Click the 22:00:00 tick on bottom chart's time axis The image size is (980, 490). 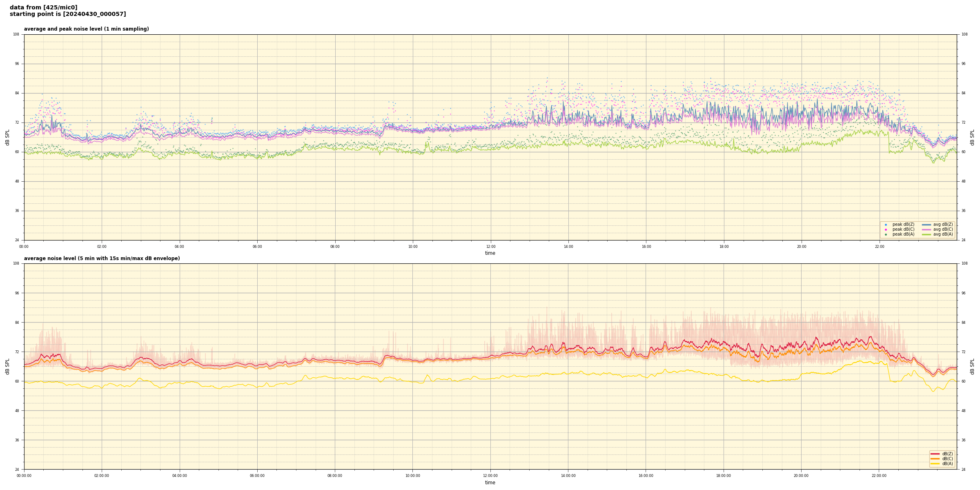[879, 476]
